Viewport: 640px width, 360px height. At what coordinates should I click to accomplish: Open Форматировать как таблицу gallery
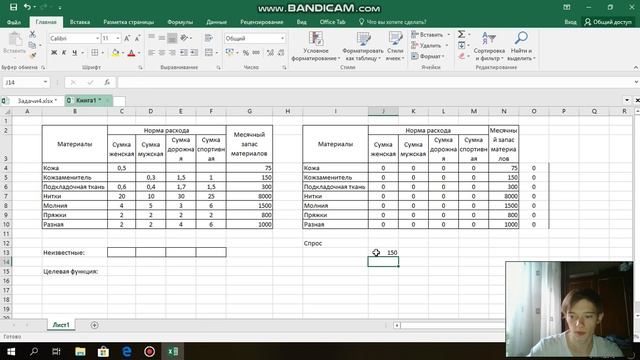(x=363, y=47)
